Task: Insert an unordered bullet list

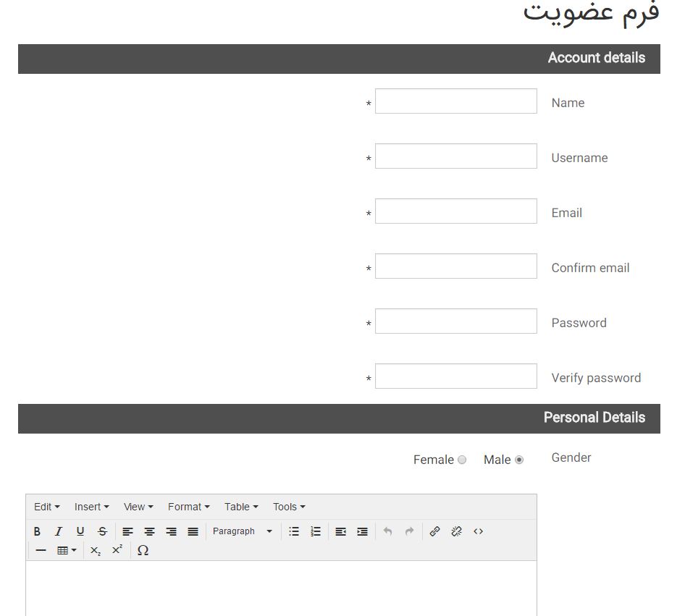Action: (294, 531)
